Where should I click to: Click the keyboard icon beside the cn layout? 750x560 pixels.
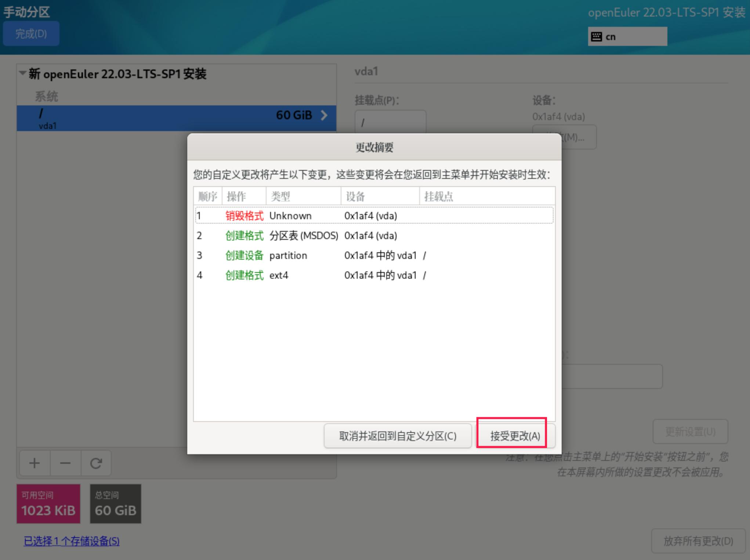(x=597, y=36)
